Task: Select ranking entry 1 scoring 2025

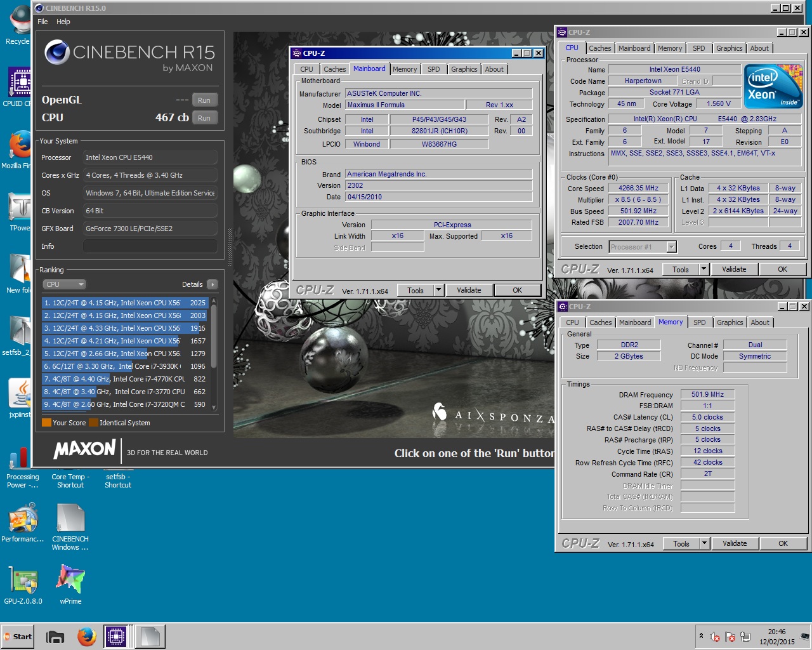Action: [125, 303]
